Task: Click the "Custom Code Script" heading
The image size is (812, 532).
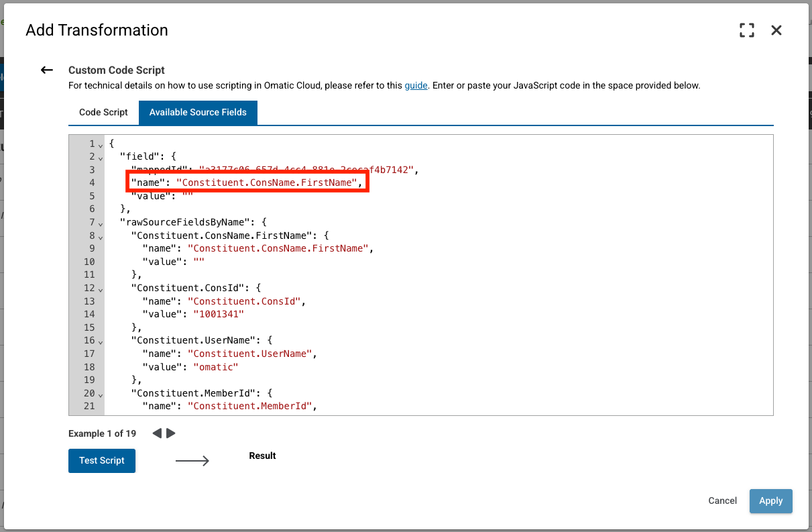Action: point(117,70)
